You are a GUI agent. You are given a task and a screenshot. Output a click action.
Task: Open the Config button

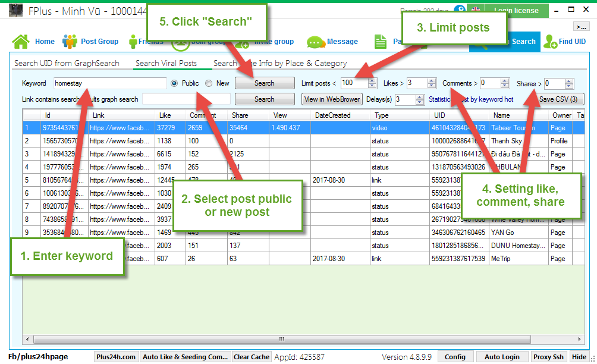(x=455, y=357)
